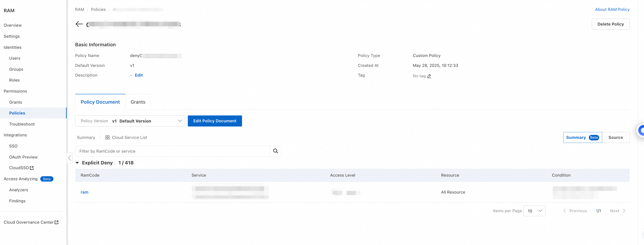Open the Policy Version dropdown
The height and width of the screenshot is (245, 644).
[130, 121]
